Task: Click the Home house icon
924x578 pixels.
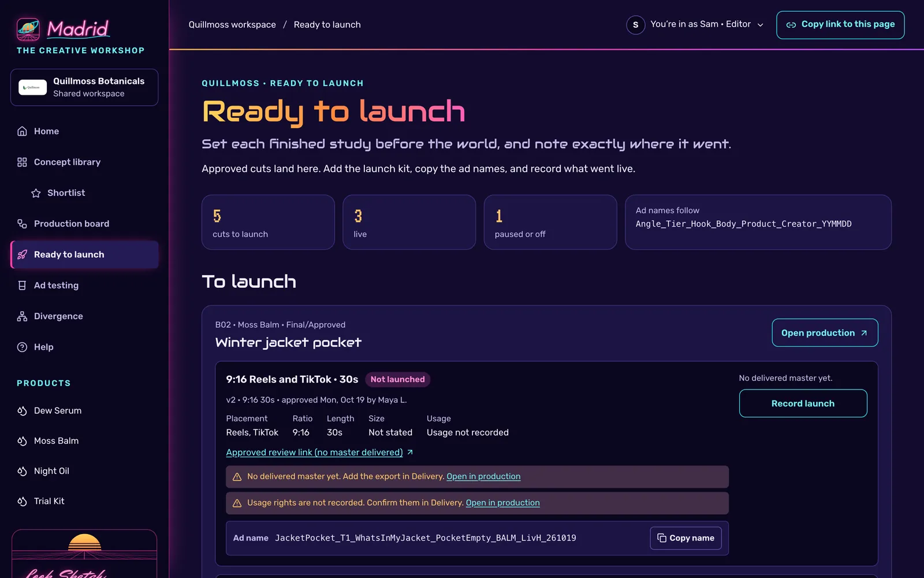Action: 22,131
